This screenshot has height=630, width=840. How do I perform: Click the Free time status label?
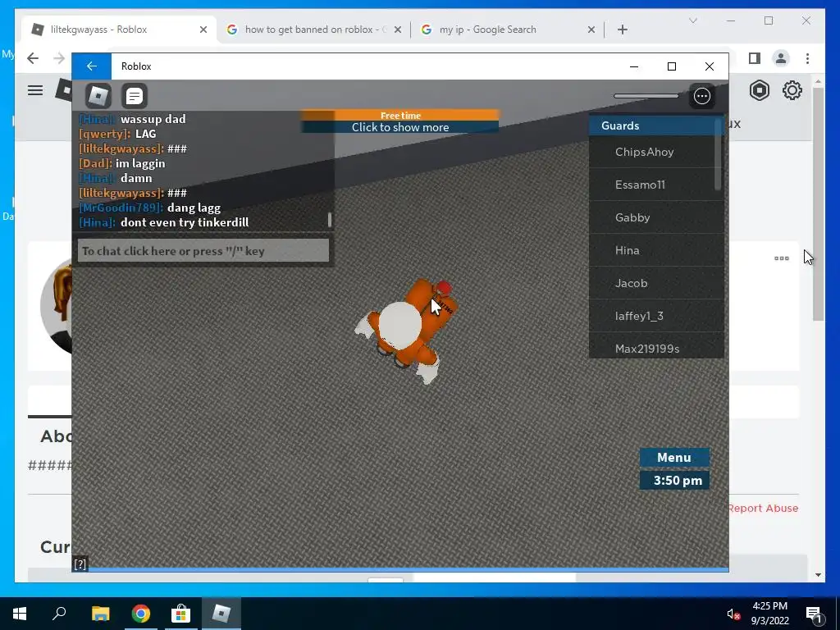(400, 115)
